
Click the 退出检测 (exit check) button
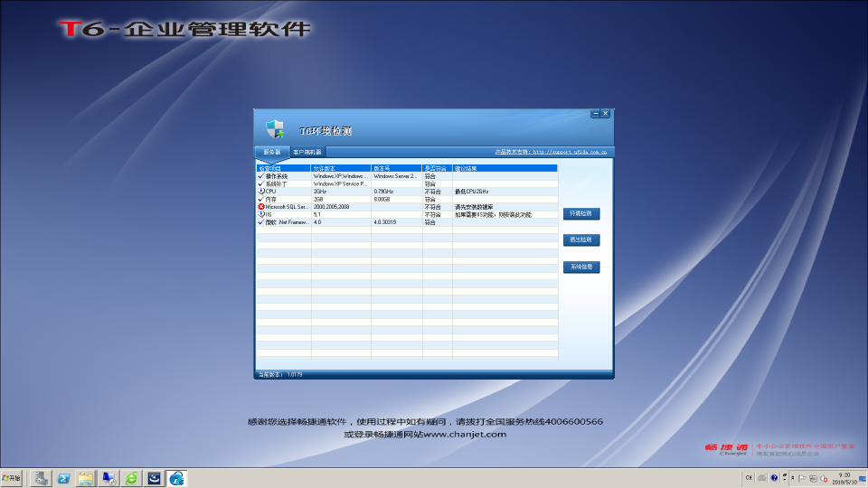(581, 239)
